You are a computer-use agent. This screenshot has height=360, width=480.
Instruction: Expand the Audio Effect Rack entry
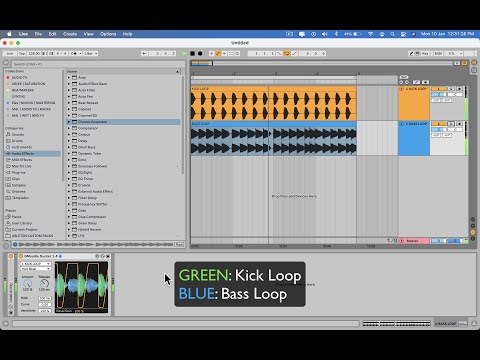[69, 84]
